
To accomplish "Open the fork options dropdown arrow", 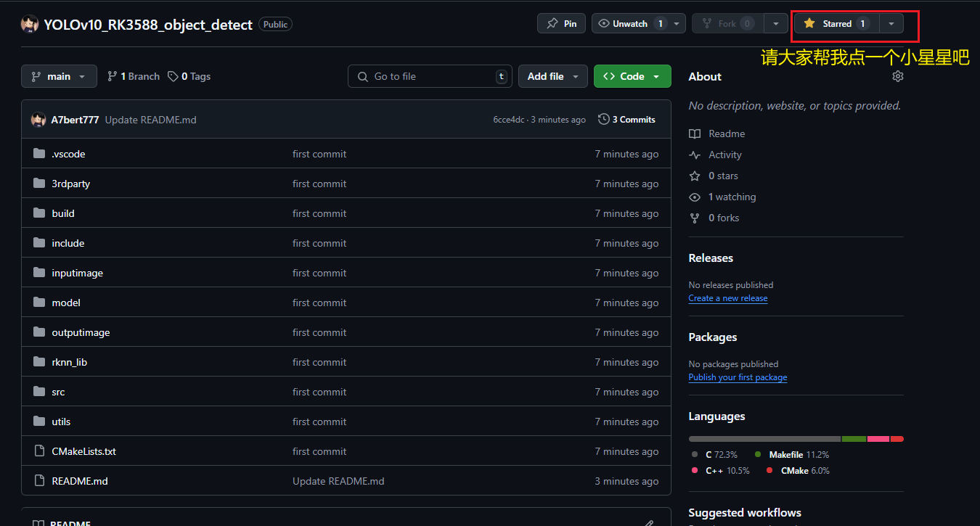I will [776, 23].
